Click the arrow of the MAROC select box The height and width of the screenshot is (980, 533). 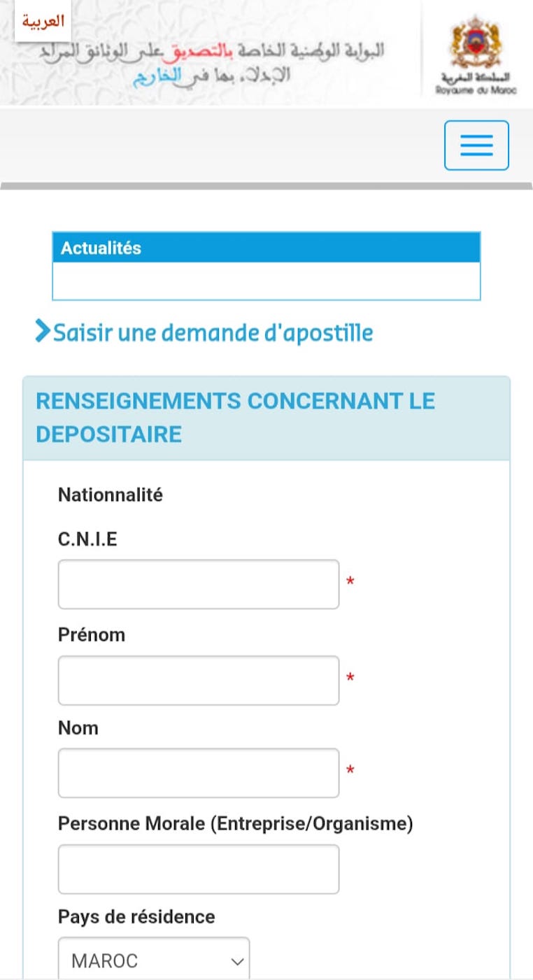click(237, 962)
